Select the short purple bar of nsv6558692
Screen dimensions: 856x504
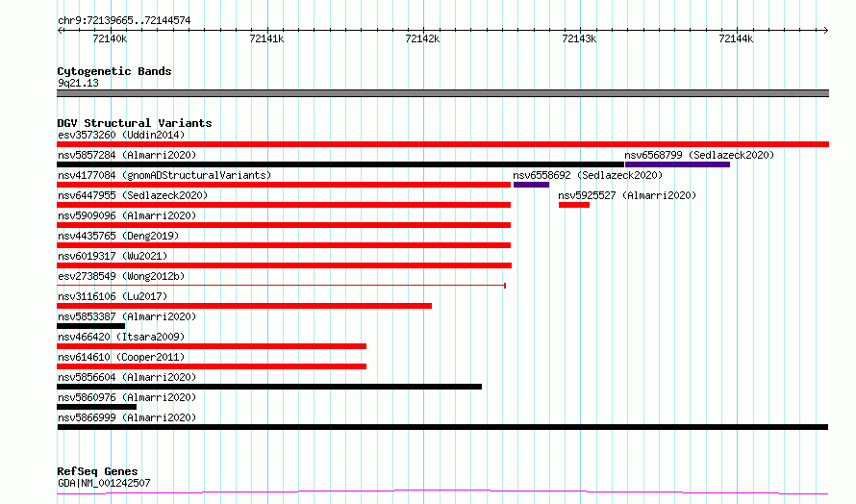click(x=531, y=185)
